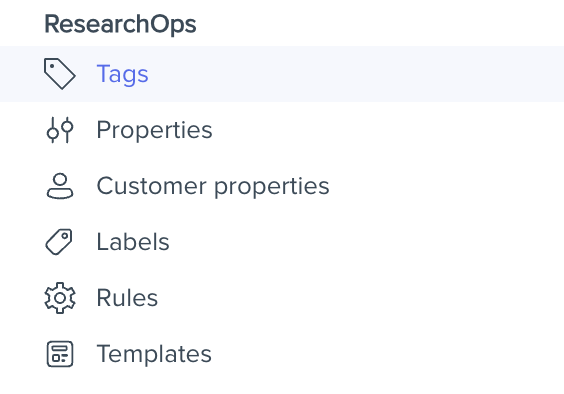Click the Labels tag icon
Image resolution: width=564 pixels, height=394 pixels.
coord(59,242)
